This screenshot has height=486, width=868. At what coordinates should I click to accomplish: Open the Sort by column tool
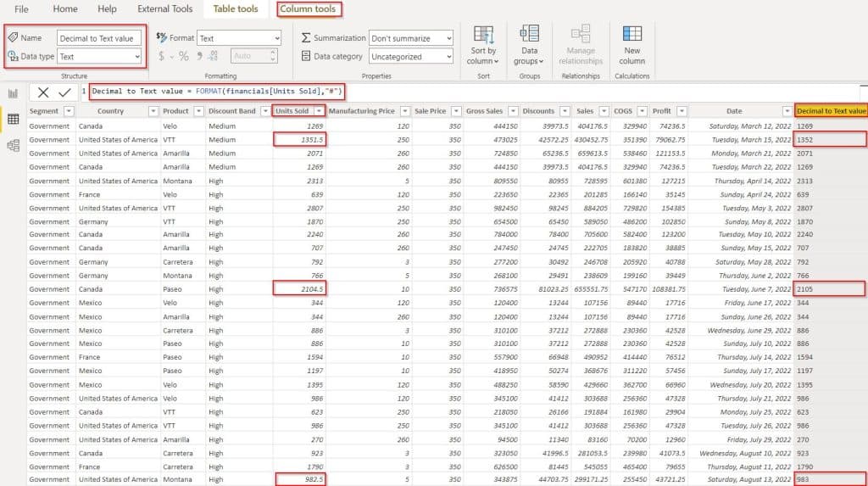point(482,45)
